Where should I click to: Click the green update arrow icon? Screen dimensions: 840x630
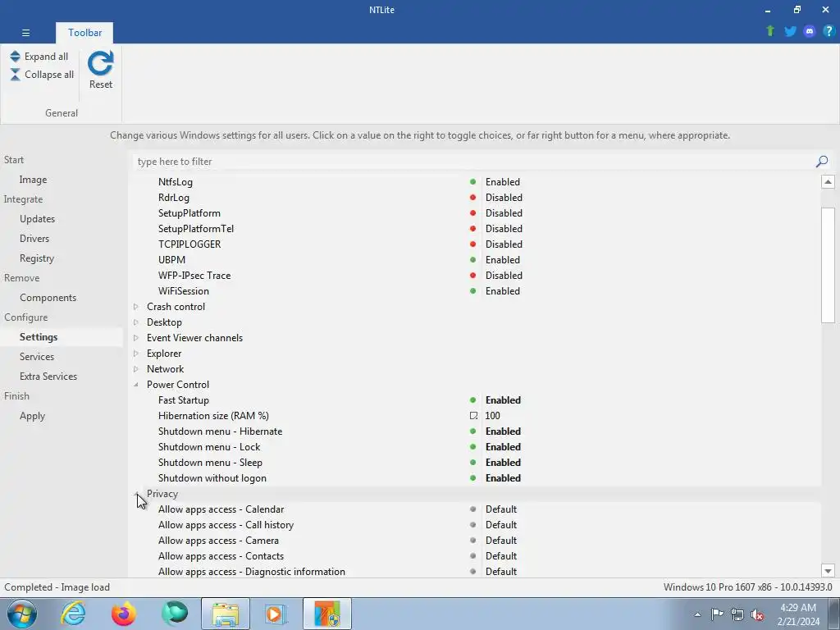[x=770, y=31]
